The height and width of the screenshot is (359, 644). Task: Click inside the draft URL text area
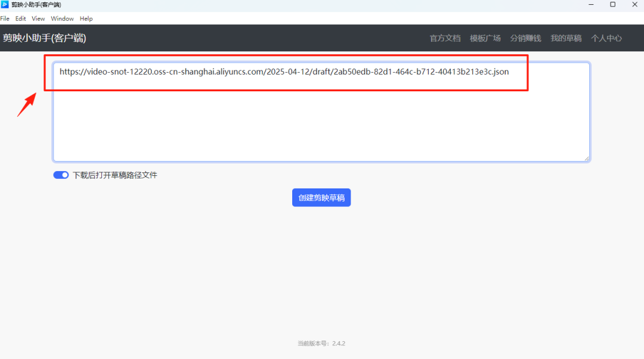pos(321,112)
